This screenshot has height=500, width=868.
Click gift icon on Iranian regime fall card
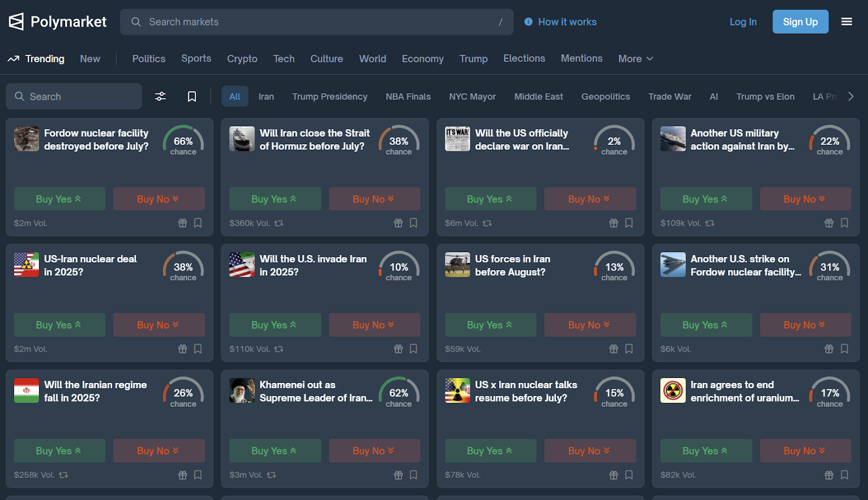(x=183, y=475)
